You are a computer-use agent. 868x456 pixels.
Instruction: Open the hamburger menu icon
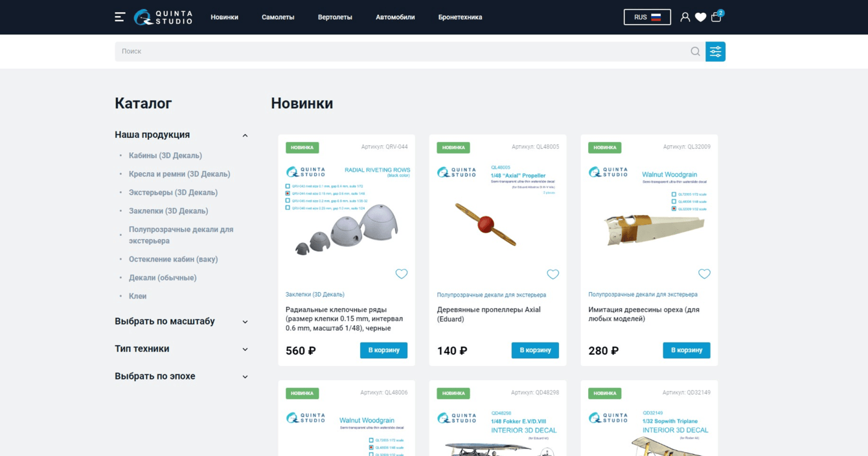click(120, 17)
